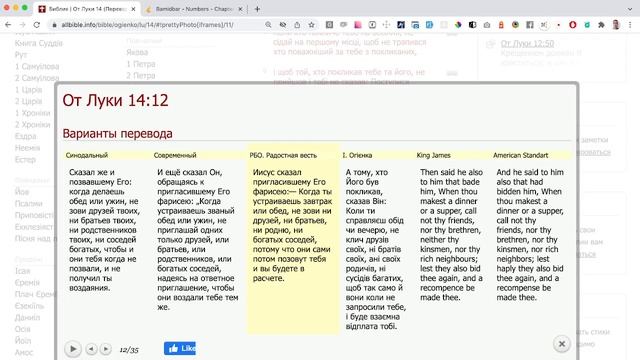Screen dimensions: 640x360
Task: Open 1 Самуїлова in the sidebar
Action: pyautogui.click(x=37, y=66)
